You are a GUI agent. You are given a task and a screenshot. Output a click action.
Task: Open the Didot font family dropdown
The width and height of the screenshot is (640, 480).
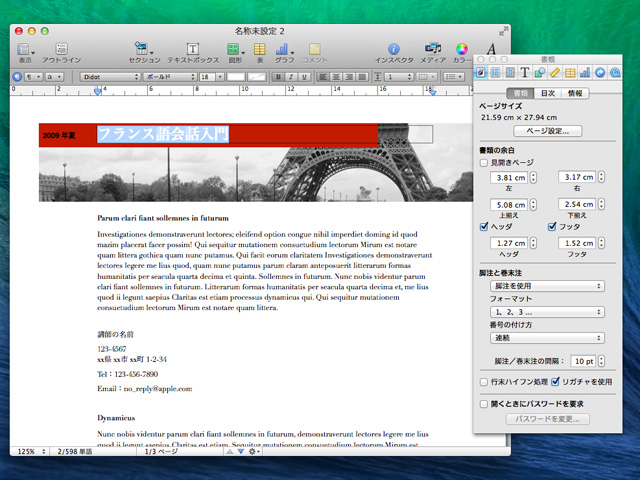[x=110, y=77]
